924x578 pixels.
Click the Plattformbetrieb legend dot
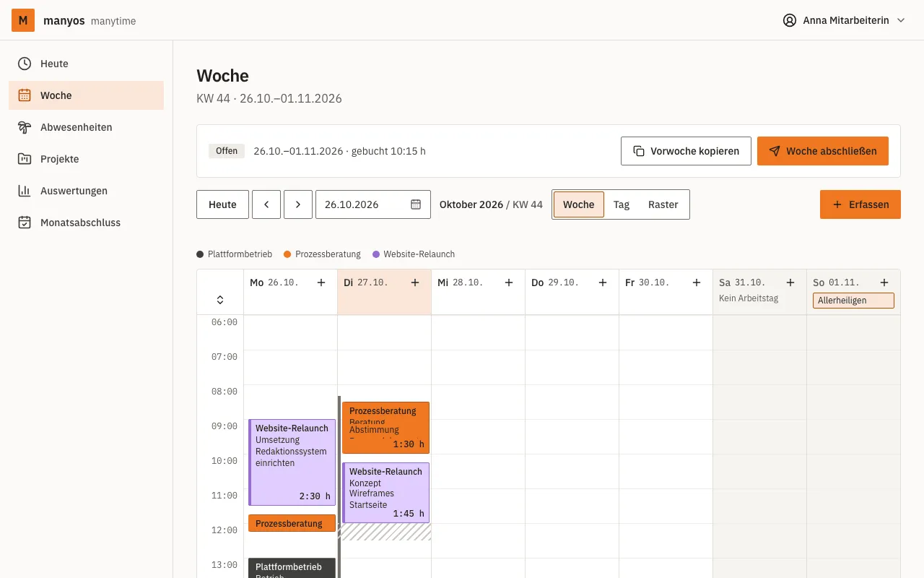tap(200, 254)
